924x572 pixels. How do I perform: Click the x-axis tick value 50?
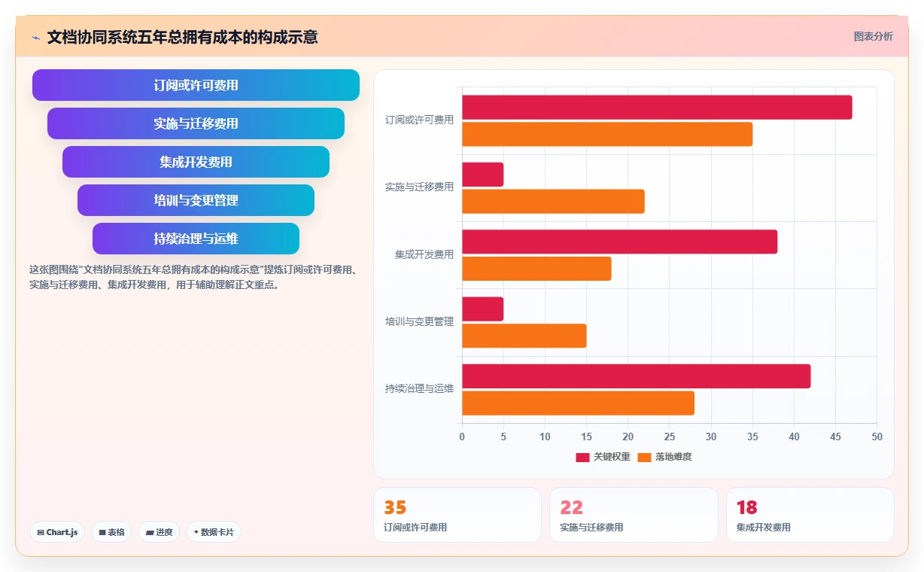point(877,437)
